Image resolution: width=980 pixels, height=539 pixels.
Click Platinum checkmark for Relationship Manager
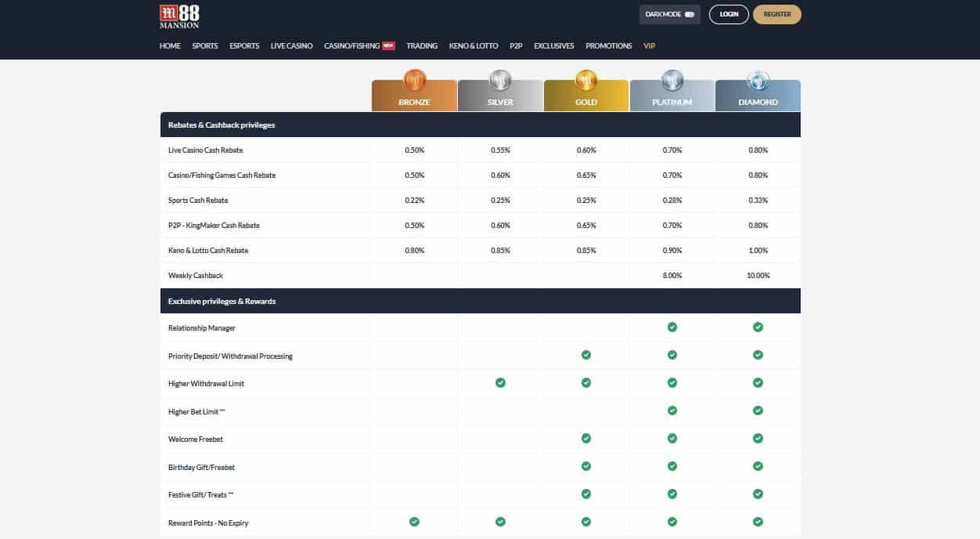point(672,327)
